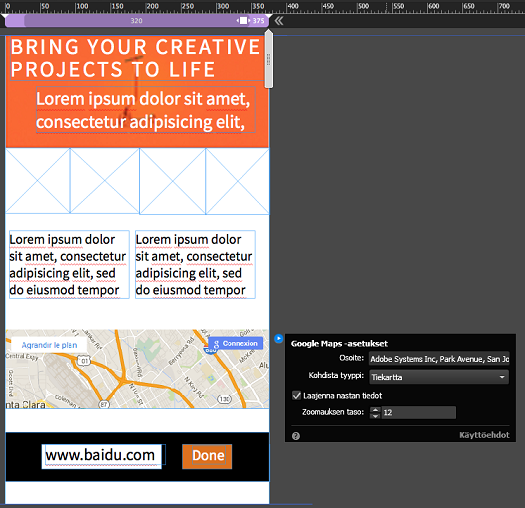Select the second image placeholder frame

coord(104,180)
